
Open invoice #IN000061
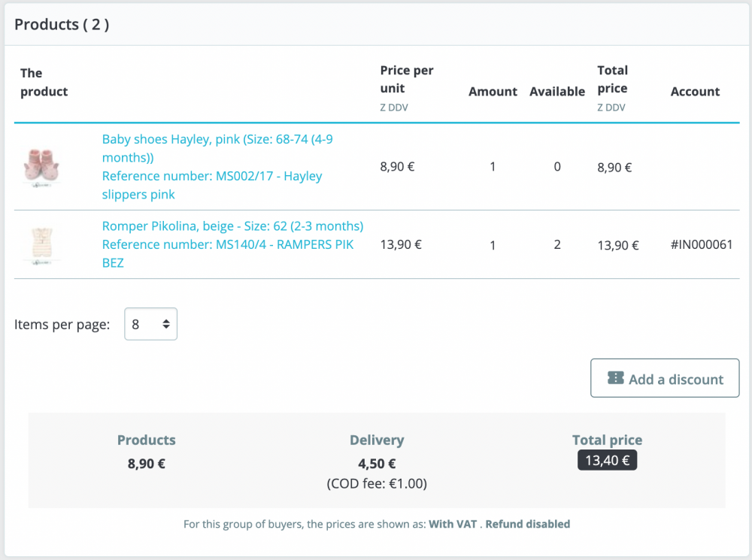tap(701, 244)
